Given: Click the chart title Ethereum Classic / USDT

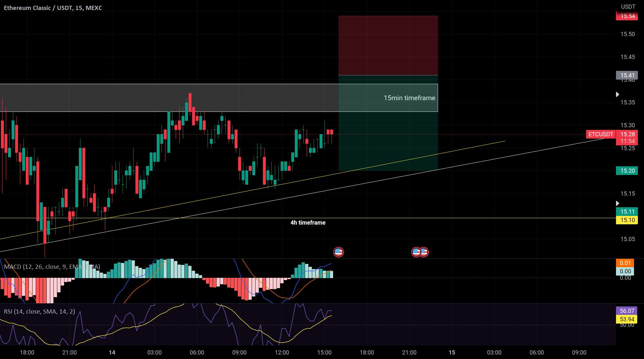Looking at the screenshot, I should tap(53, 8).
